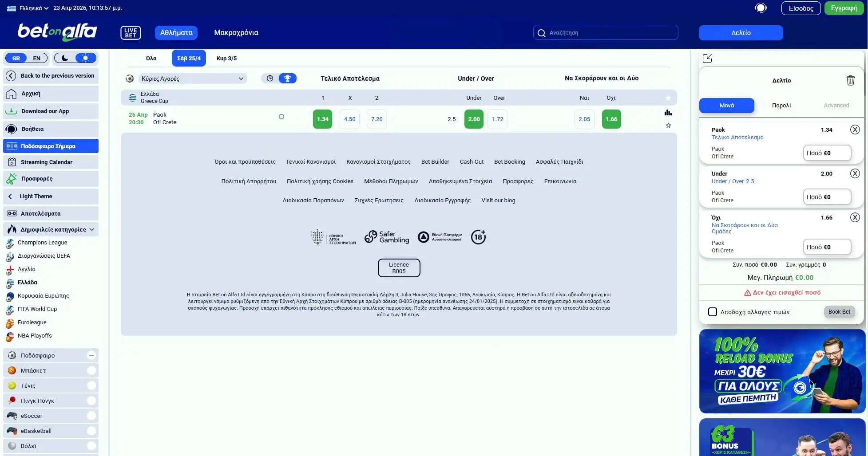
Task: Click the Book Bet button
Action: tap(839, 312)
